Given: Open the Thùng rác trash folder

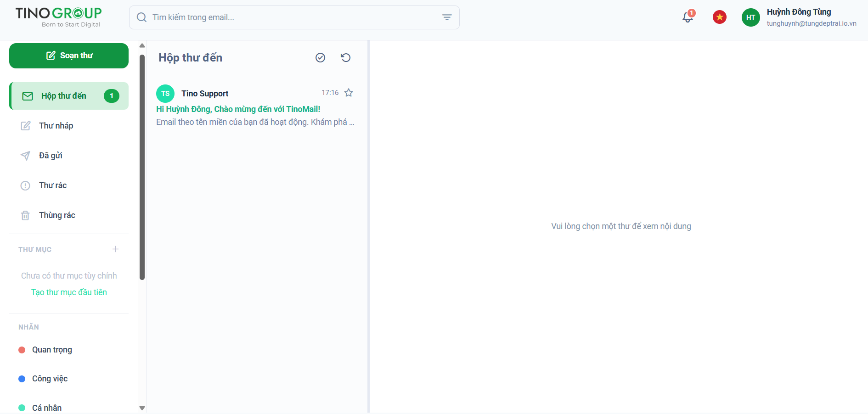Looking at the screenshot, I should (57, 215).
